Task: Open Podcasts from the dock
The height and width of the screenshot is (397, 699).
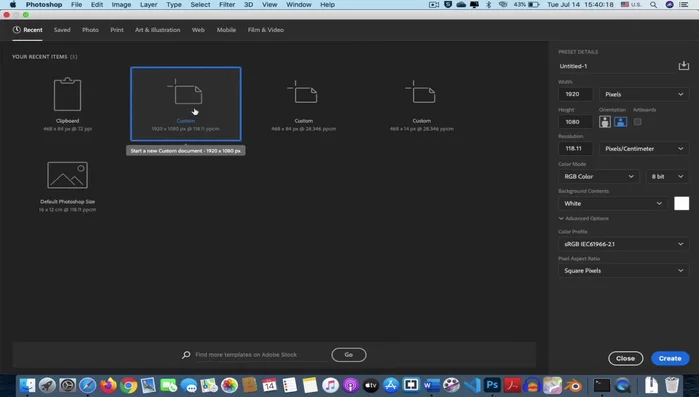Action: pyautogui.click(x=350, y=385)
